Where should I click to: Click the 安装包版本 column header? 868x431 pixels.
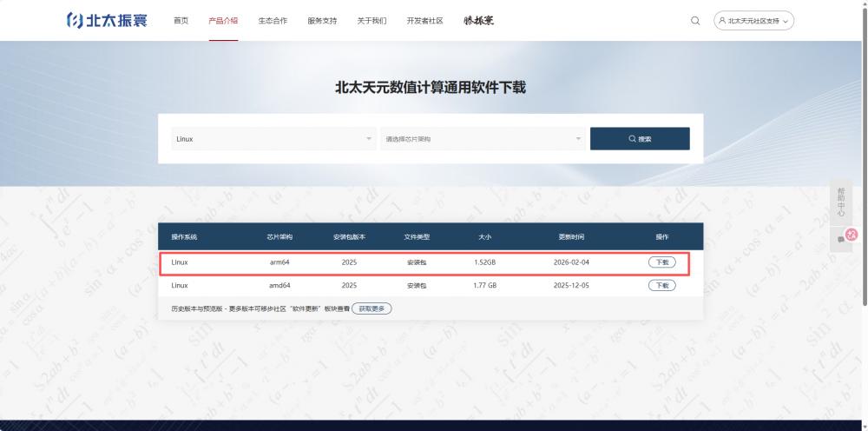pos(349,236)
